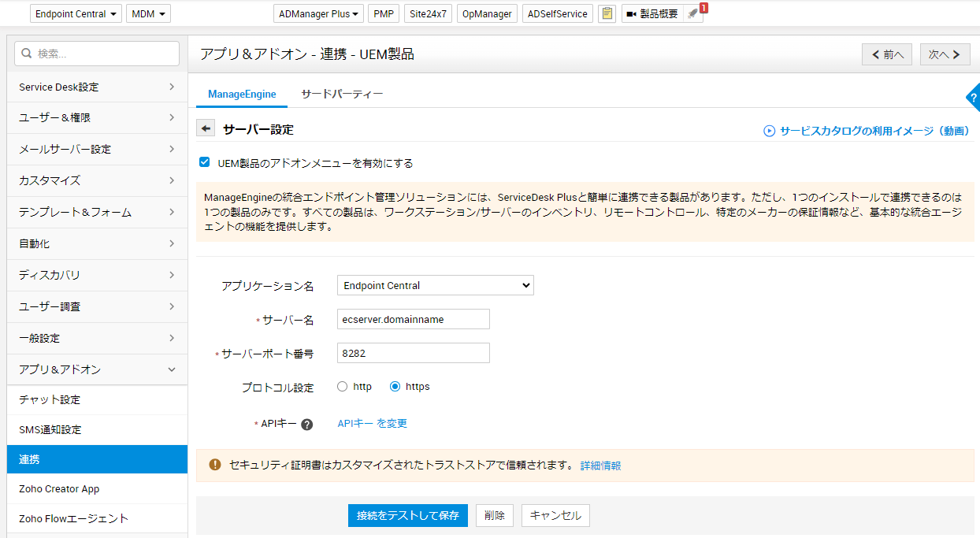Click the キャンセル button
Image resolution: width=980 pixels, height=538 pixels.
[x=555, y=516]
